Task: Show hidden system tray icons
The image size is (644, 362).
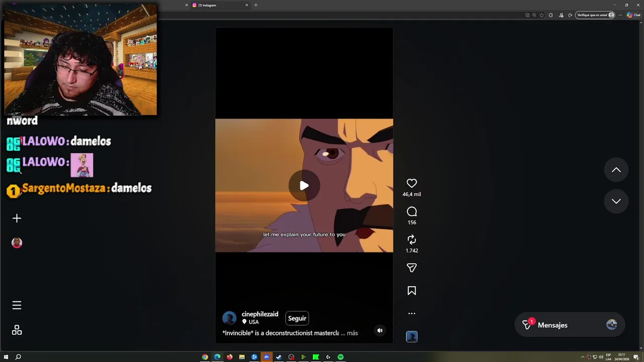Action: 583,357
